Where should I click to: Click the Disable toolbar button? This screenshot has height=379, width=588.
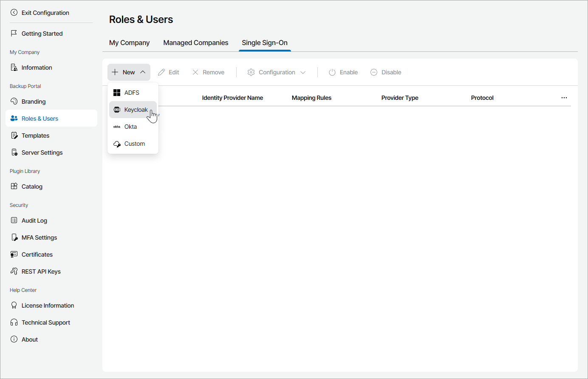click(386, 72)
